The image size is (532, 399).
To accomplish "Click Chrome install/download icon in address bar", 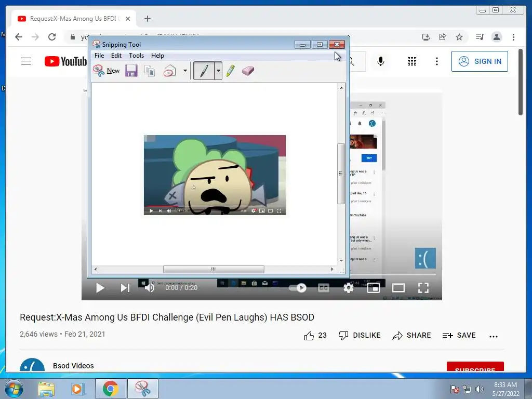I will 426,37.
